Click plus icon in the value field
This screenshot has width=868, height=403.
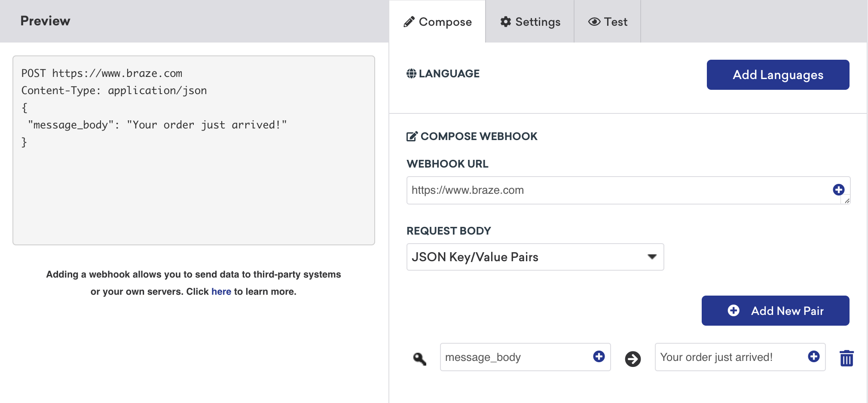coord(814,356)
